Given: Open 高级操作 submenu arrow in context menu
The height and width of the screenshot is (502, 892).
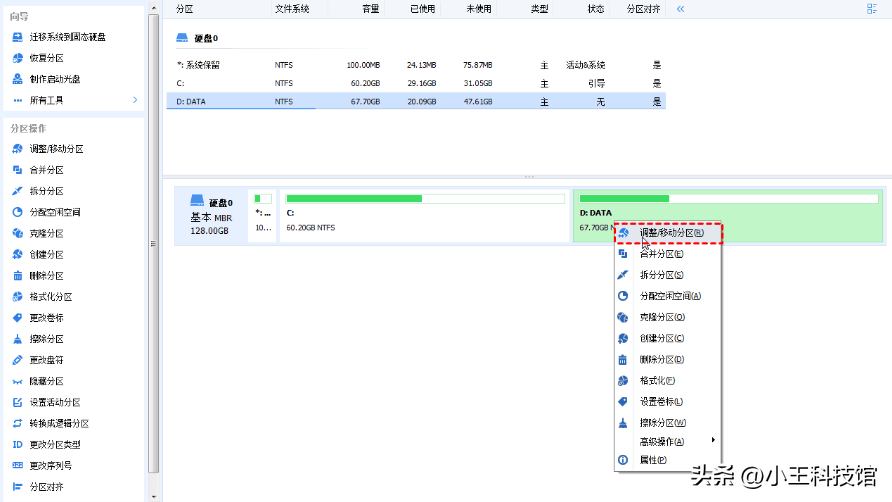Looking at the screenshot, I should point(713,440).
